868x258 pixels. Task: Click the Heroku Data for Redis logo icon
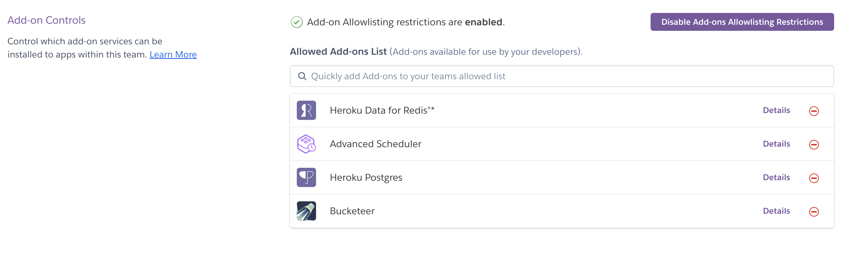[306, 110]
